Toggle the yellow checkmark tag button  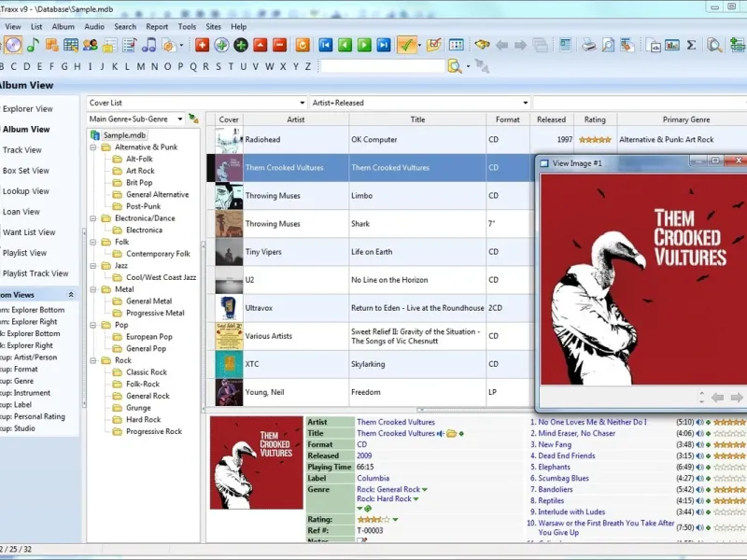406,45
